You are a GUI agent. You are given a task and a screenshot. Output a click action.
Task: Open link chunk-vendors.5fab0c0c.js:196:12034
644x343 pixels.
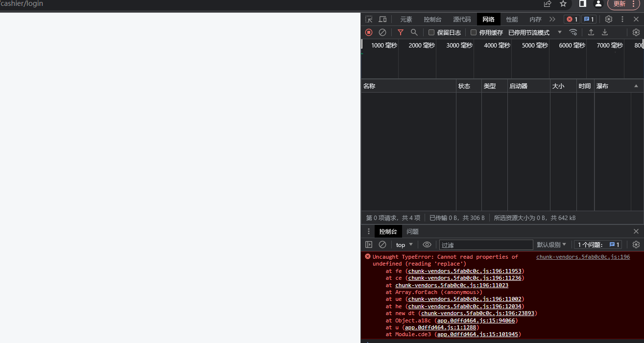[465, 306]
